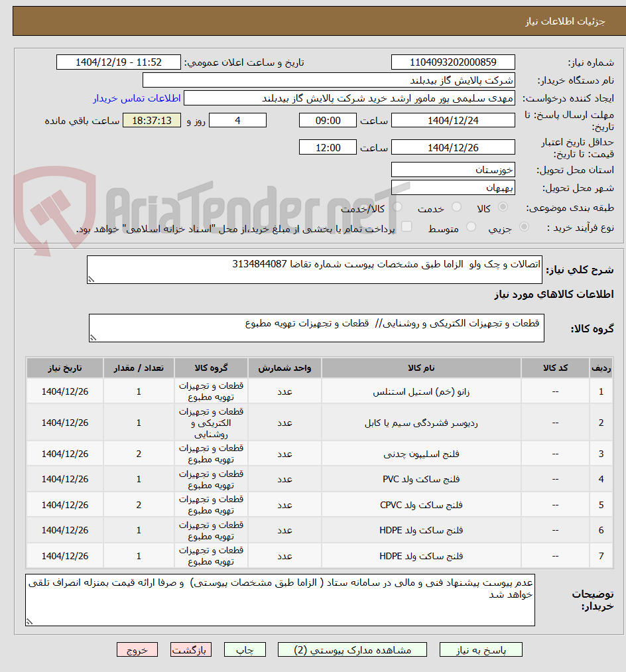
Task: Click the گروه کالا column header
Action: tap(211, 368)
